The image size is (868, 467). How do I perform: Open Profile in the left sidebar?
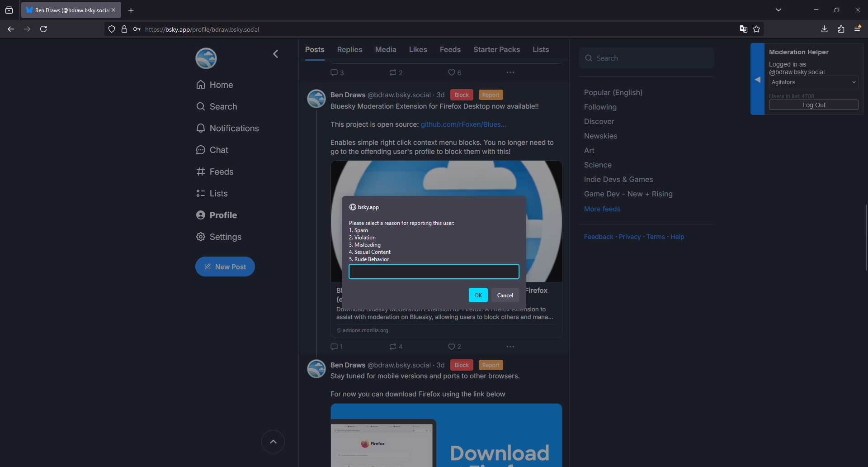[x=217, y=215]
